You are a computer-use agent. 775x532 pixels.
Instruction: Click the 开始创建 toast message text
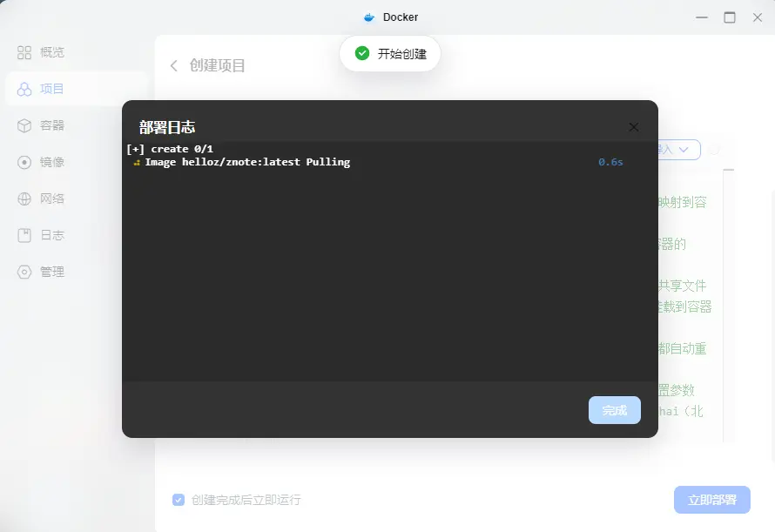[401, 54]
